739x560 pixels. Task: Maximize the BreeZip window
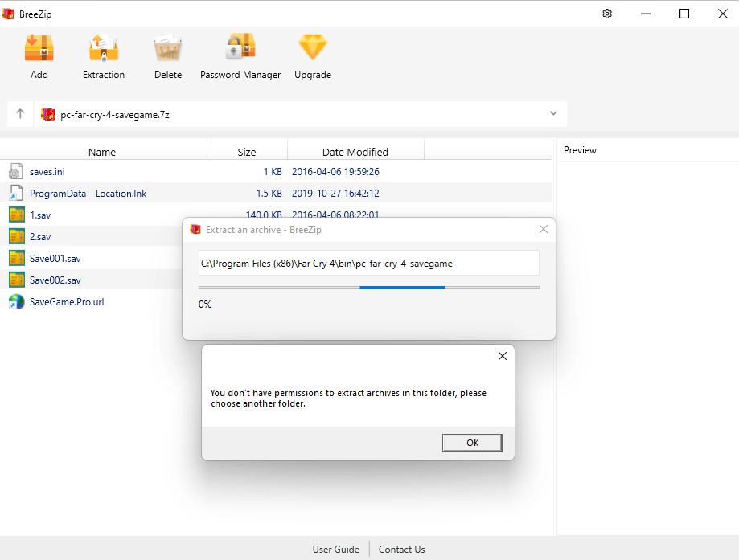[x=684, y=14]
